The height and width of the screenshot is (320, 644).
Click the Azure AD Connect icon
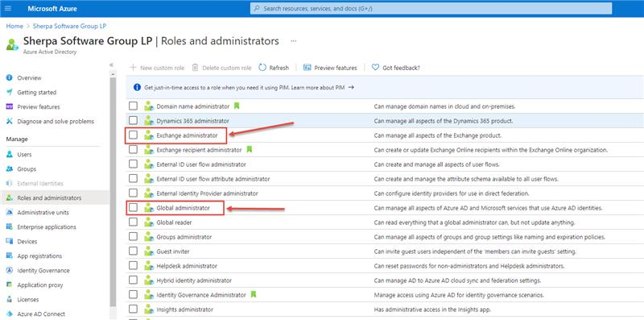[x=10, y=314]
